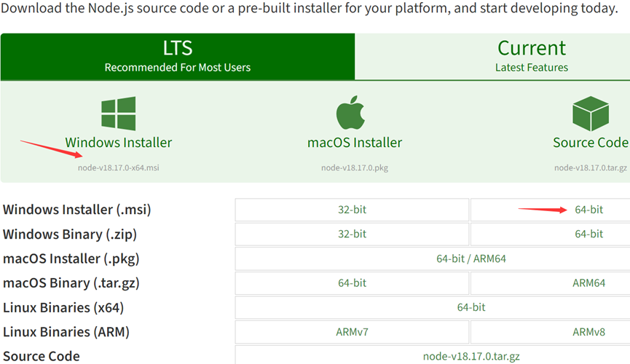The width and height of the screenshot is (630, 364).
Task: Open the Source Code download heading link
Action: pyautogui.click(x=591, y=142)
